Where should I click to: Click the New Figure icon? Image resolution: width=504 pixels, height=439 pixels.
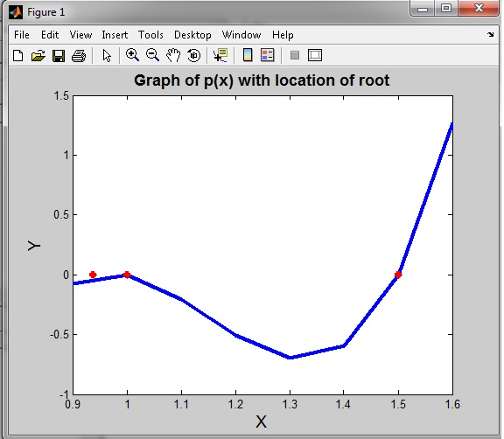point(18,56)
